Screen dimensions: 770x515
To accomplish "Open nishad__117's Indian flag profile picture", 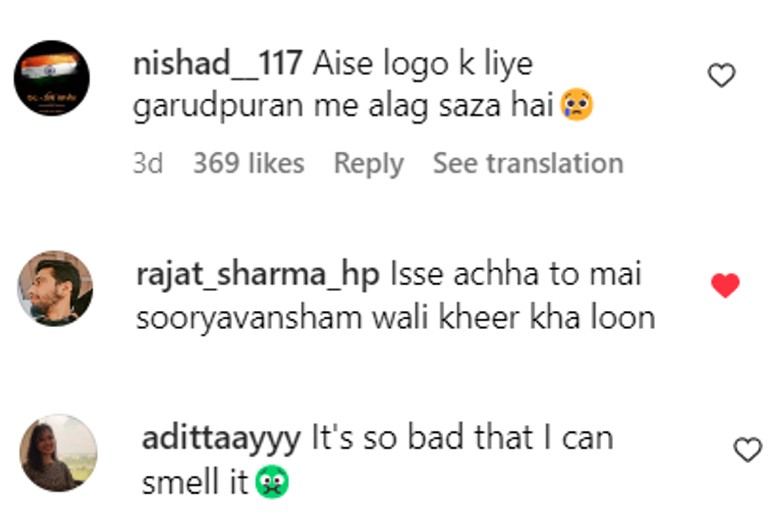I will [52, 78].
